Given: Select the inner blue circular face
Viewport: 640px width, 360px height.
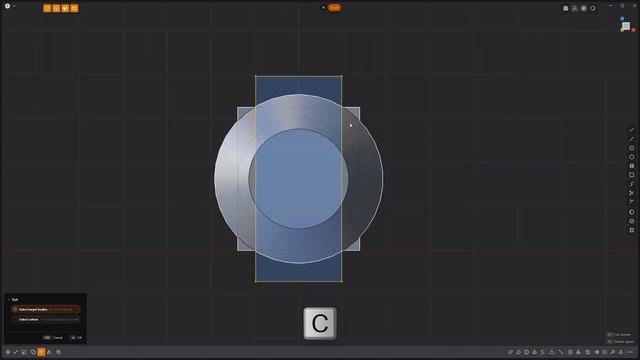Looking at the screenshot, I should pyautogui.click(x=298, y=179).
